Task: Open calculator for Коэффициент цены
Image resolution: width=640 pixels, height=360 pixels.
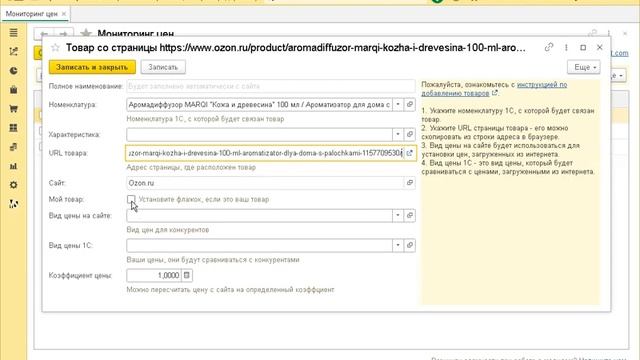Action: (x=187, y=276)
